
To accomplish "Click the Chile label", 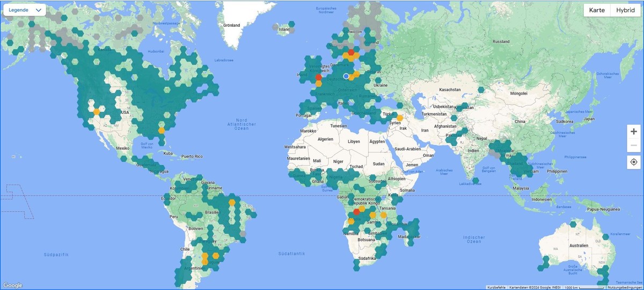I will (186, 249).
